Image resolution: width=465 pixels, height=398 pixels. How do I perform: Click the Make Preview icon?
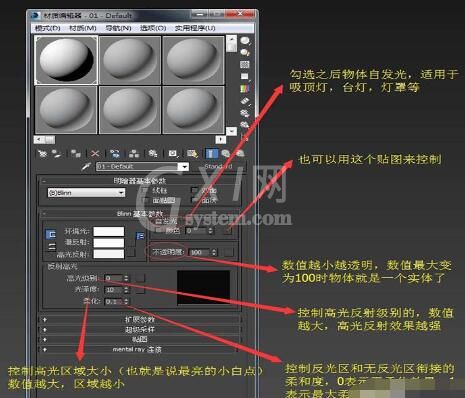click(x=245, y=101)
